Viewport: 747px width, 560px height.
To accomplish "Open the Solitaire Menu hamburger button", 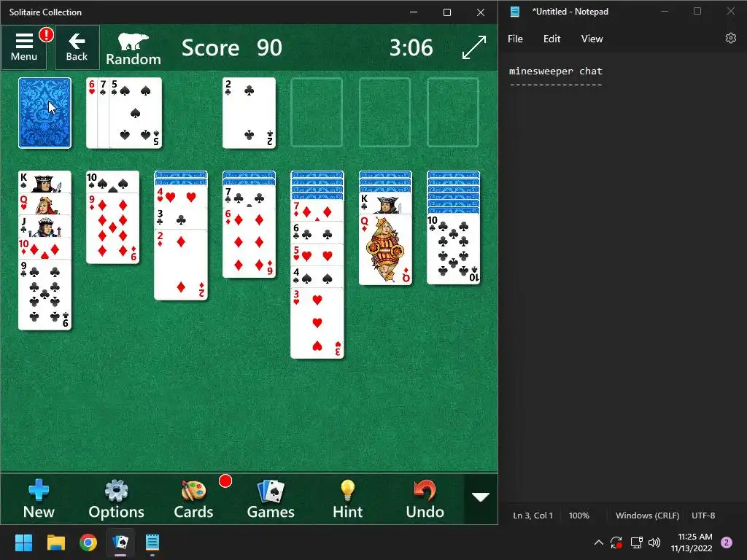I will (24, 47).
